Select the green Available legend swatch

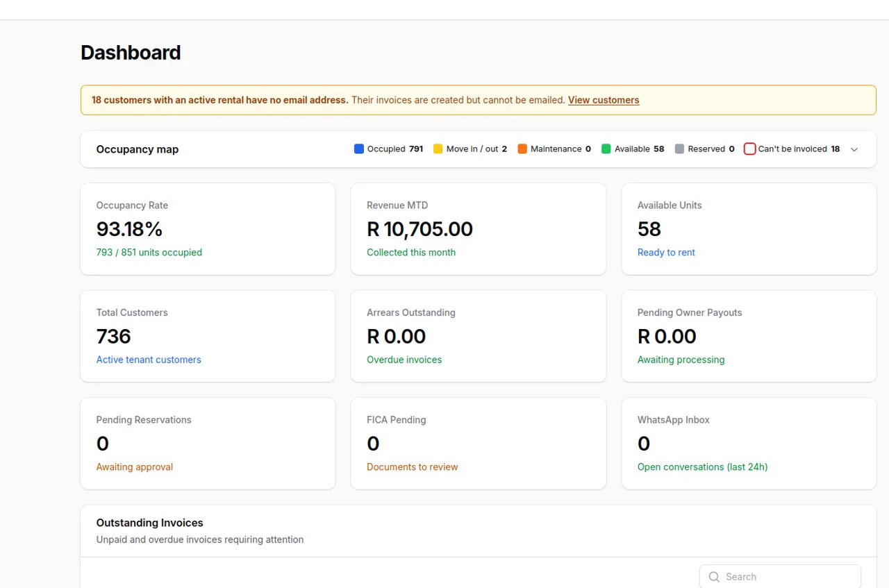606,149
